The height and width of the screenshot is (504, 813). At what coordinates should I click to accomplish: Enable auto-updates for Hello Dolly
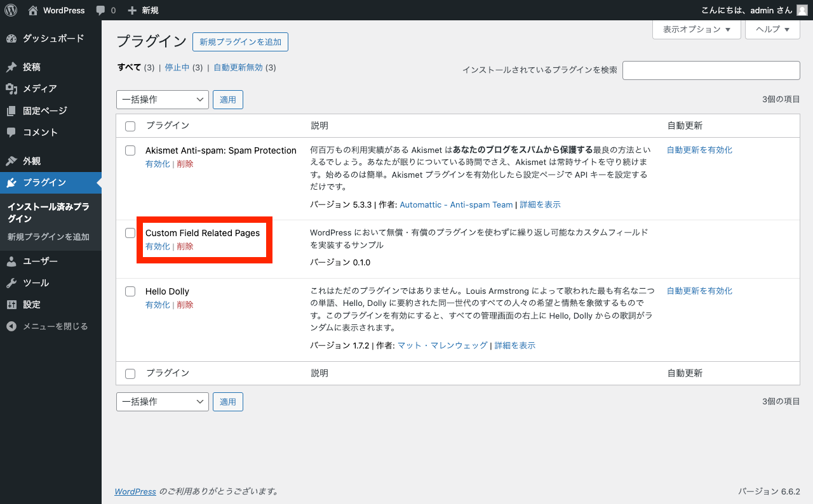(x=699, y=291)
